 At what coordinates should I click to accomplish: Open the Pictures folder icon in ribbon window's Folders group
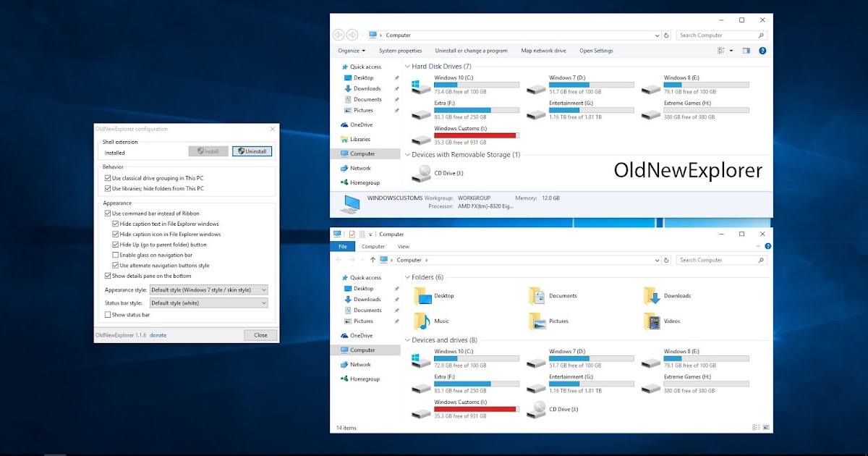click(x=537, y=321)
